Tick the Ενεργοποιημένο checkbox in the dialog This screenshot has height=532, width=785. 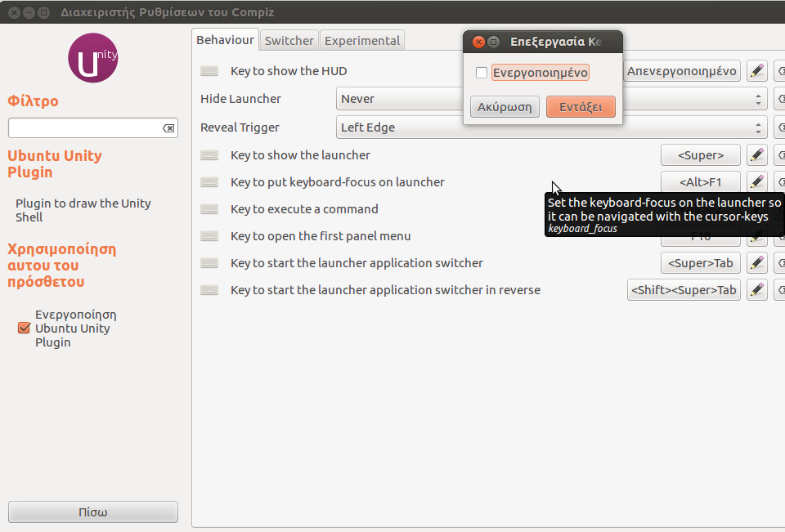coord(482,73)
